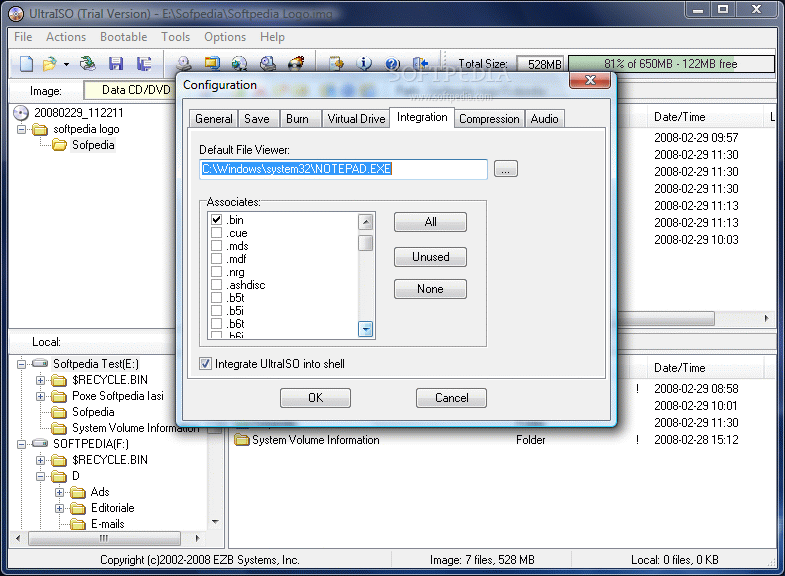785x576 pixels.
Task: Open the Options menu
Action: tap(225, 37)
